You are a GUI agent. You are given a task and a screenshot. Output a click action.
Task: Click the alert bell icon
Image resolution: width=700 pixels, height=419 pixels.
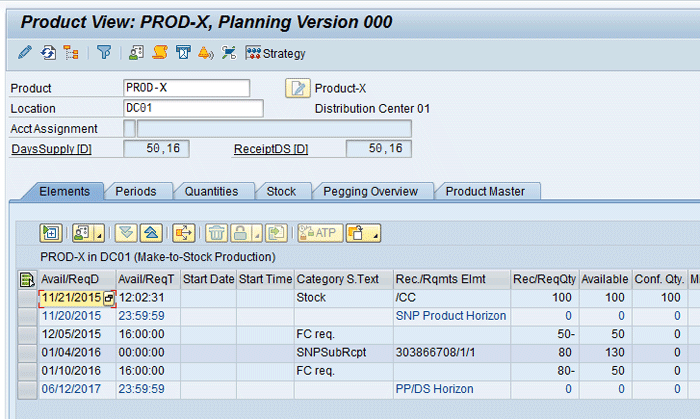pos(205,53)
